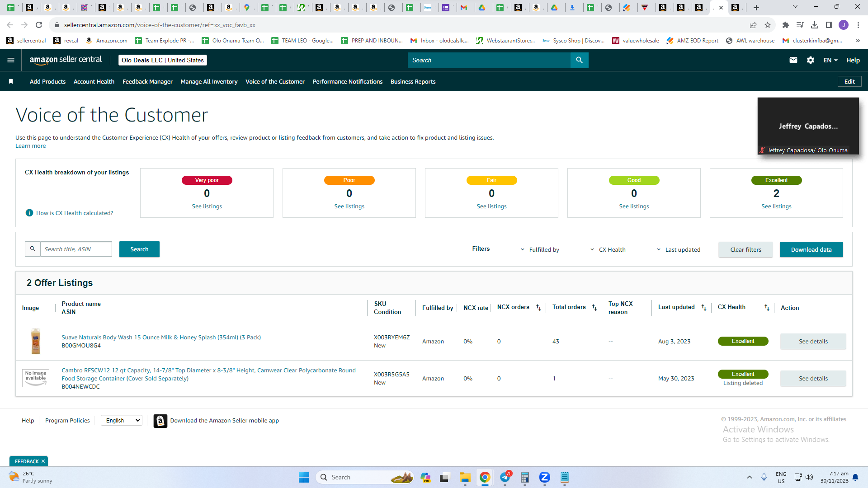Viewport: 868px width, 488px height.
Task: Expand the Fulfilled by filter dropdown
Action: pos(540,249)
